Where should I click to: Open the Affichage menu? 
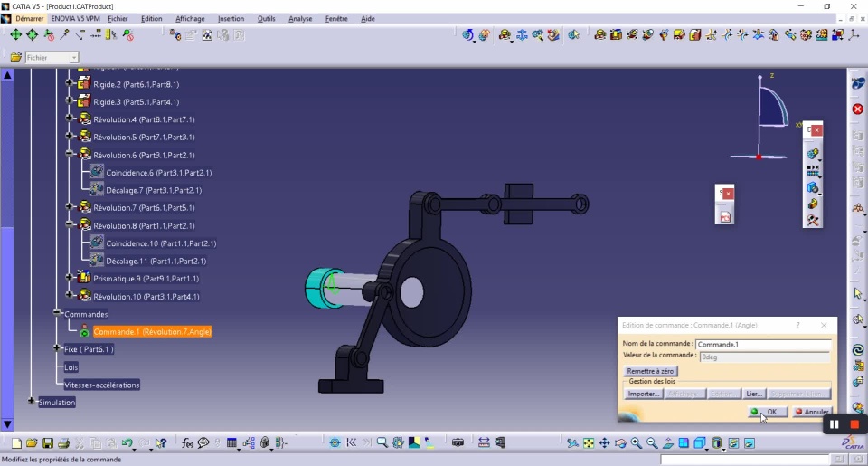point(190,18)
